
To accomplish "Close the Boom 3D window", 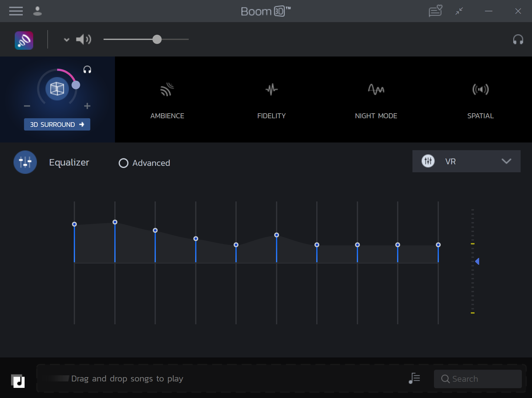I will [x=518, y=11].
